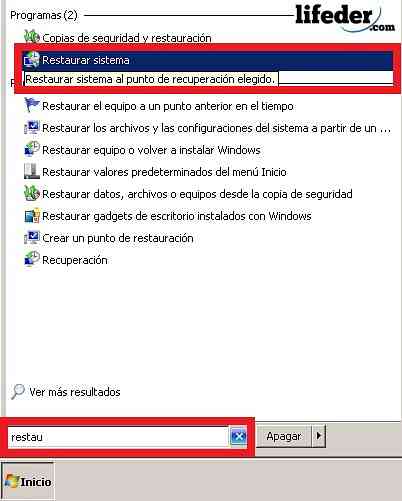
Task: Click the Apagar button
Action: (x=284, y=436)
